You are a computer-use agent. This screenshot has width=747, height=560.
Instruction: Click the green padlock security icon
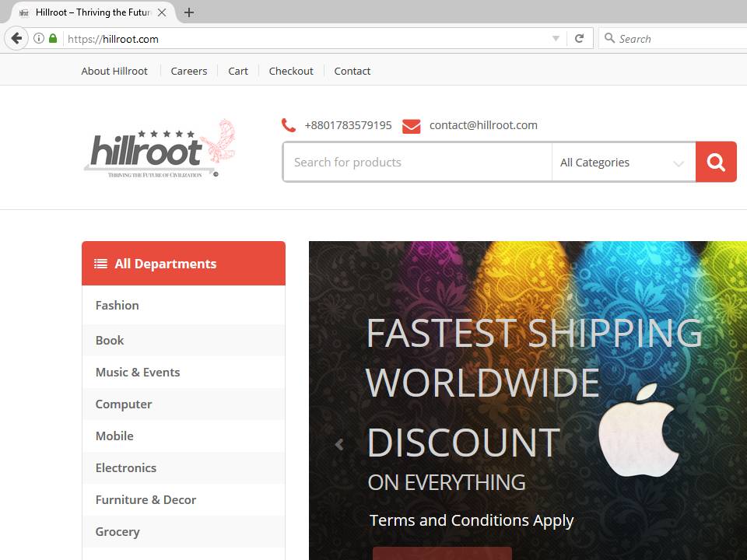pyautogui.click(x=53, y=38)
